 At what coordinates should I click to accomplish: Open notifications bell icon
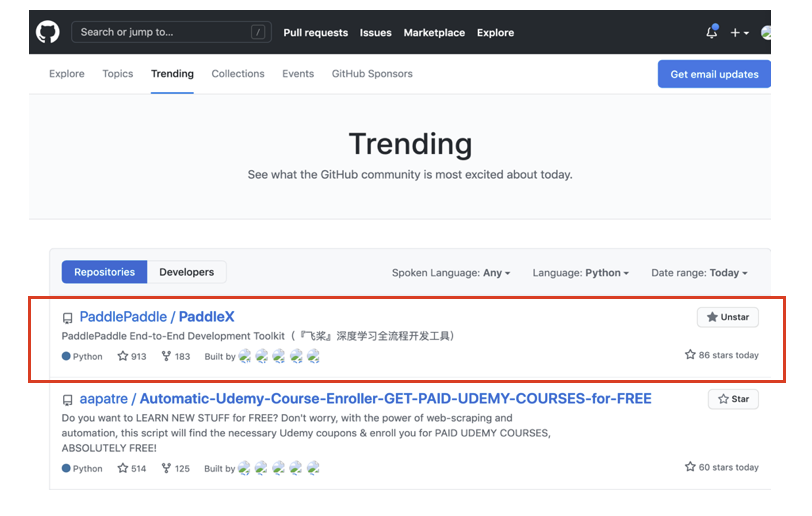712,32
